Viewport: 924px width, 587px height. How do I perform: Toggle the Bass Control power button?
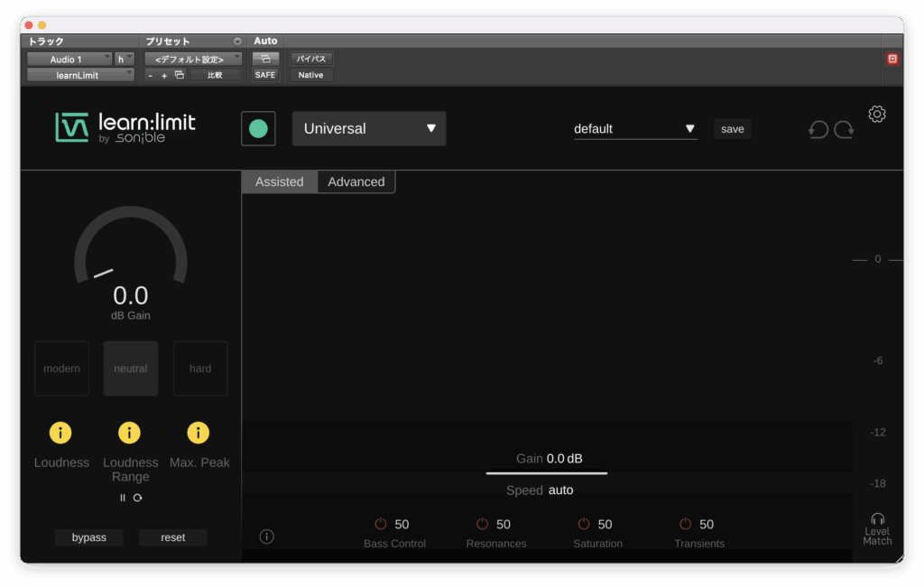[381, 524]
